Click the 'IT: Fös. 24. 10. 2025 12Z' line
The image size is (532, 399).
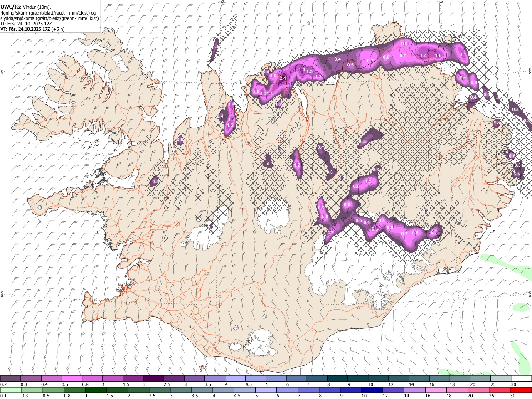click(x=26, y=24)
